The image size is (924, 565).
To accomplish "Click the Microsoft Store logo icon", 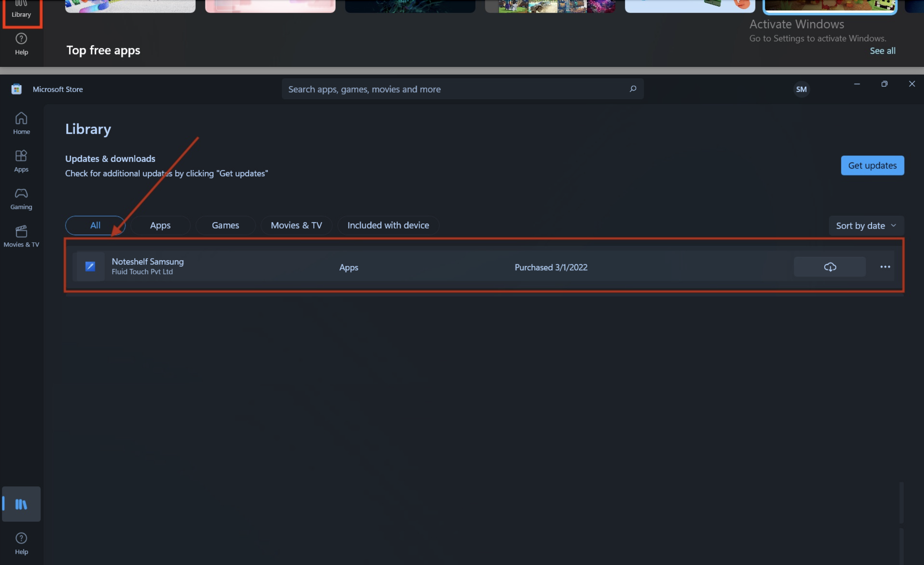I will click(16, 89).
